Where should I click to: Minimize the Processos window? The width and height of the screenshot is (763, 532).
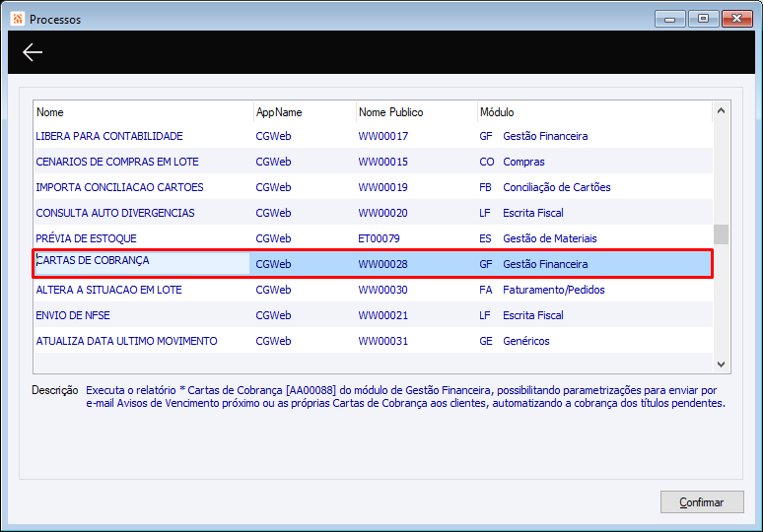click(670, 19)
